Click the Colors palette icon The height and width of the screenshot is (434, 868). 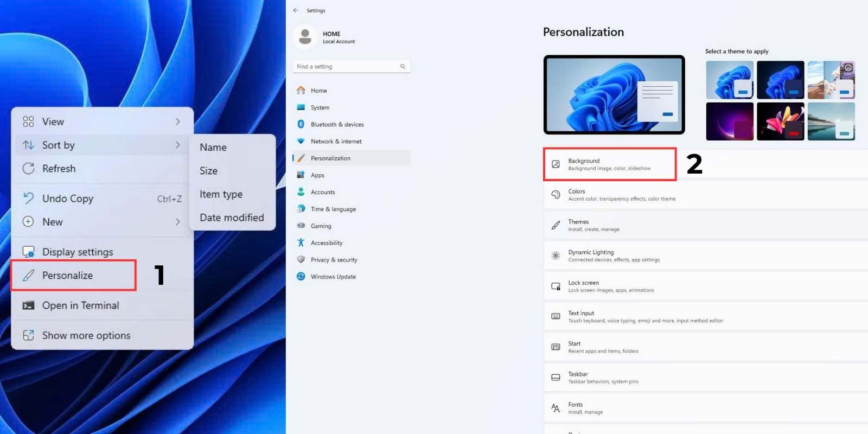pos(556,194)
